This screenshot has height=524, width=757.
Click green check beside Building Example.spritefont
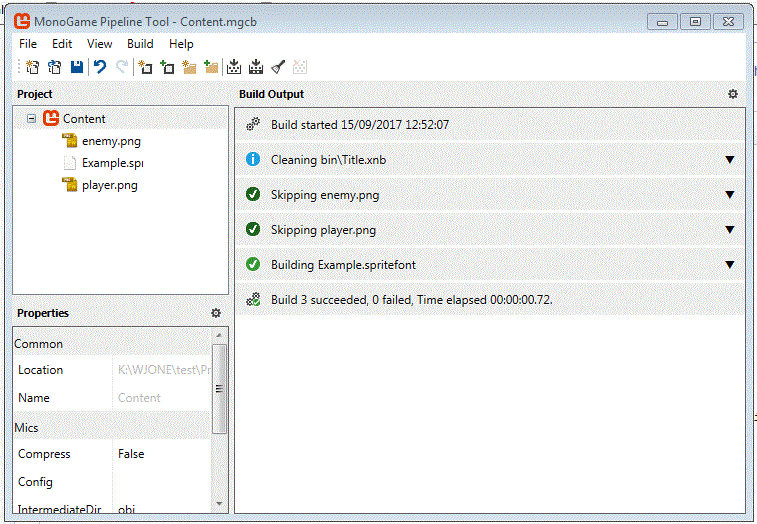253,264
